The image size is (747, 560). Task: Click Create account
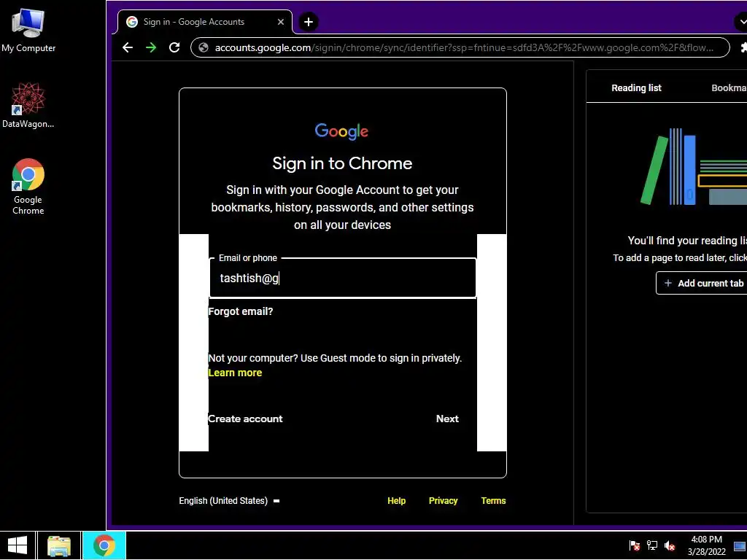tap(245, 419)
